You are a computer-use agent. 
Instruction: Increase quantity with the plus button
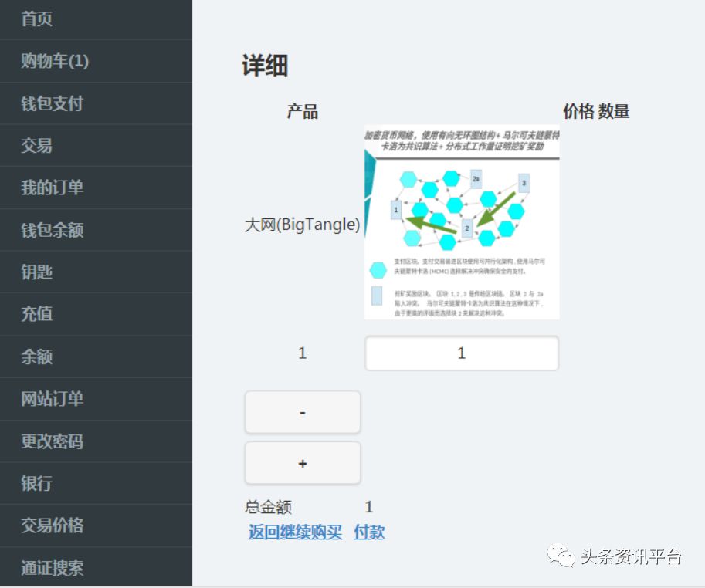click(303, 463)
